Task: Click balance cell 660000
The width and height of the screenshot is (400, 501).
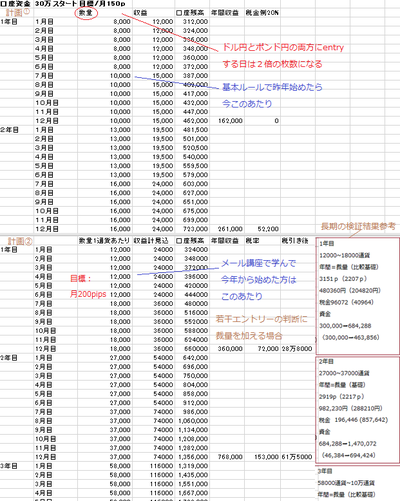Action: point(196,349)
